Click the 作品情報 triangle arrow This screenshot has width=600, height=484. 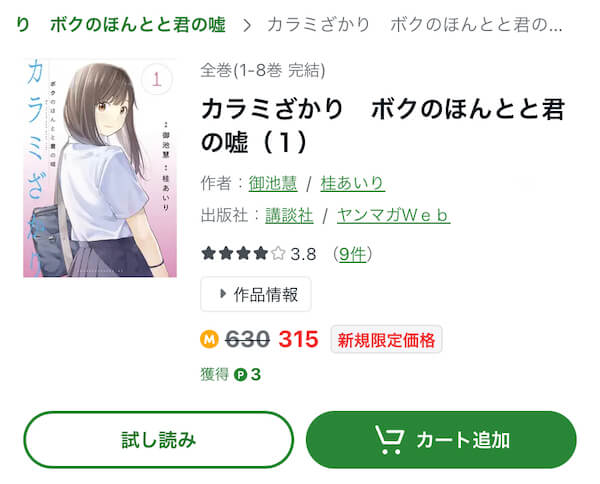(x=223, y=294)
